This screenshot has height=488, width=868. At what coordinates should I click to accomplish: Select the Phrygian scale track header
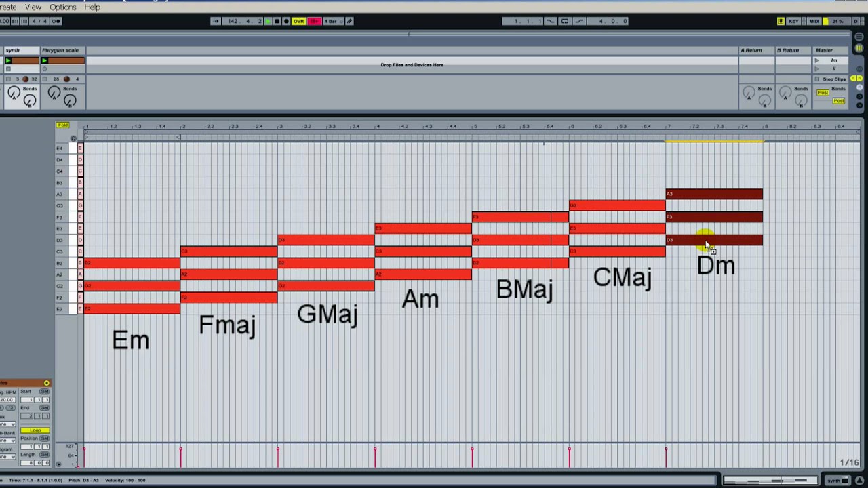point(62,50)
